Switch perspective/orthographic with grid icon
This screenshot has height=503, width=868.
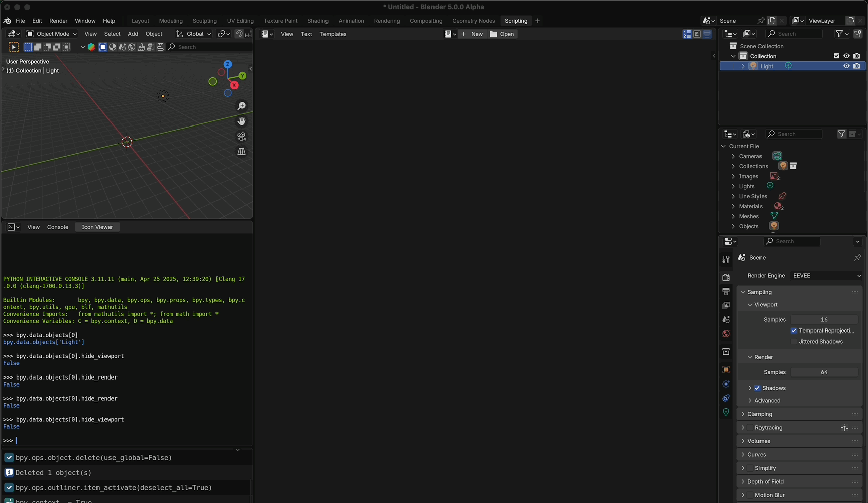242,151
